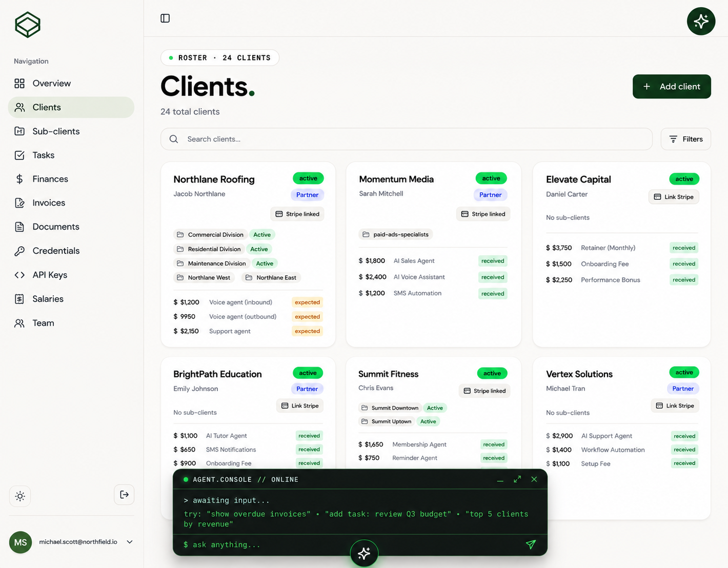Viewport: 728px width, 568px height.
Task: Open Documents in the navigation
Action: click(x=71, y=227)
